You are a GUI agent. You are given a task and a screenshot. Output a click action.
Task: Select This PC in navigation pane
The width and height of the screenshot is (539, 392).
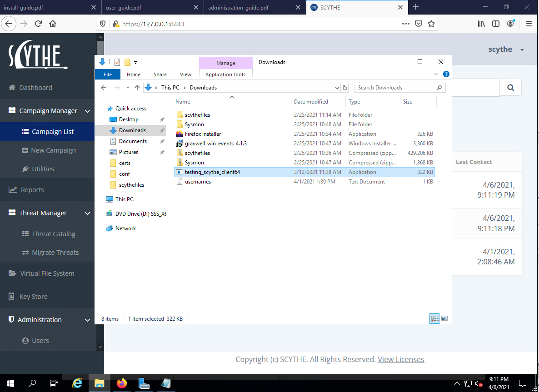(x=124, y=199)
